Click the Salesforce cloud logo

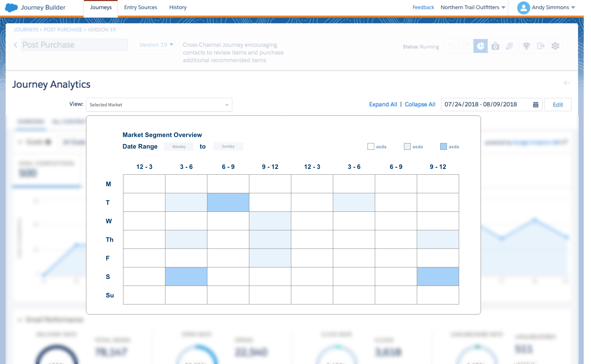(x=11, y=7)
